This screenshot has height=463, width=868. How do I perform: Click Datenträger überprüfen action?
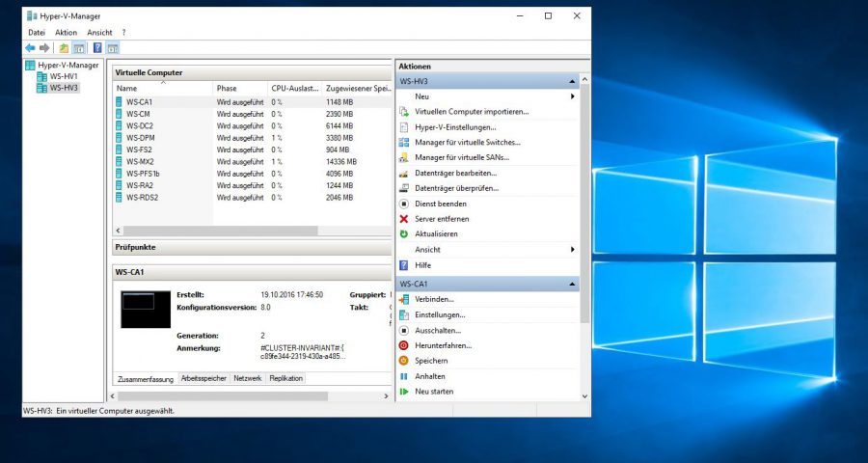point(457,188)
